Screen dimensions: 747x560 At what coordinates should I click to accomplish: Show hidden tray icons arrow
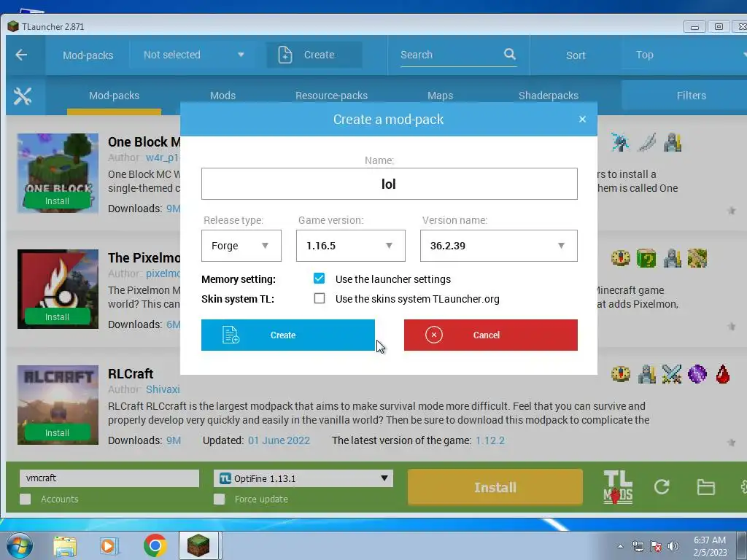[x=620, y=546]
